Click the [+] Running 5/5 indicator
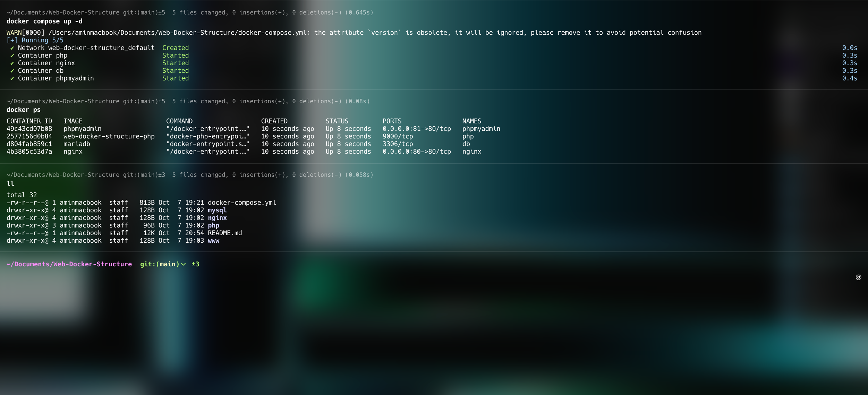 tap(35, 40)
